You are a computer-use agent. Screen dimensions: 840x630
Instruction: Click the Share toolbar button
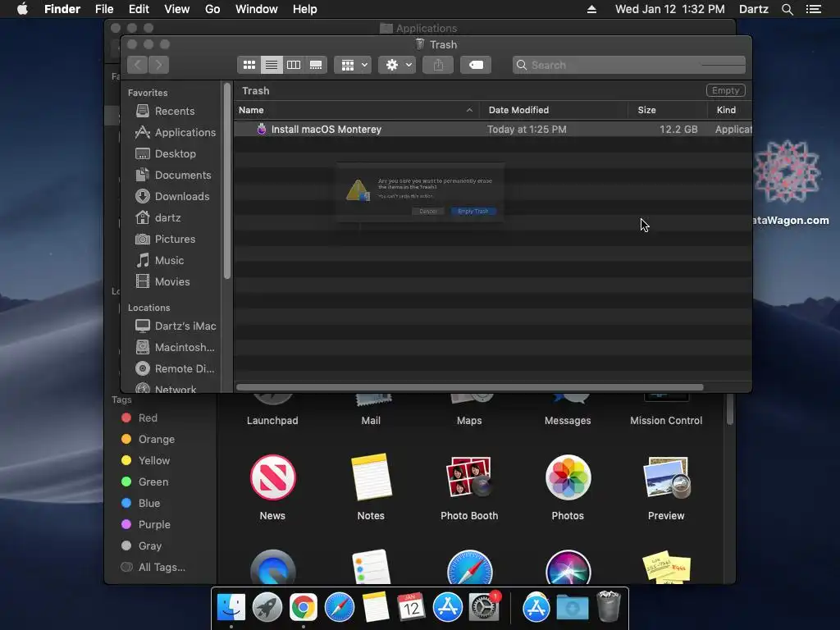click(x=438, y=65)
